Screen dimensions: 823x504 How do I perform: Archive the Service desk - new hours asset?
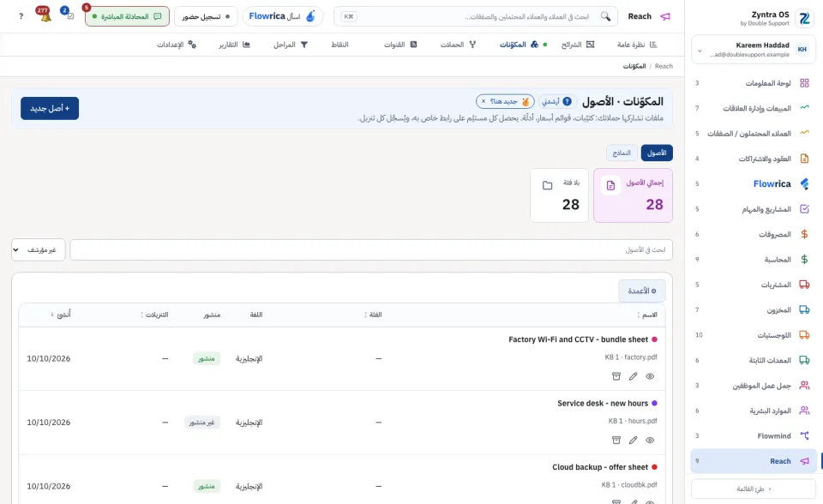click(616, 441)
